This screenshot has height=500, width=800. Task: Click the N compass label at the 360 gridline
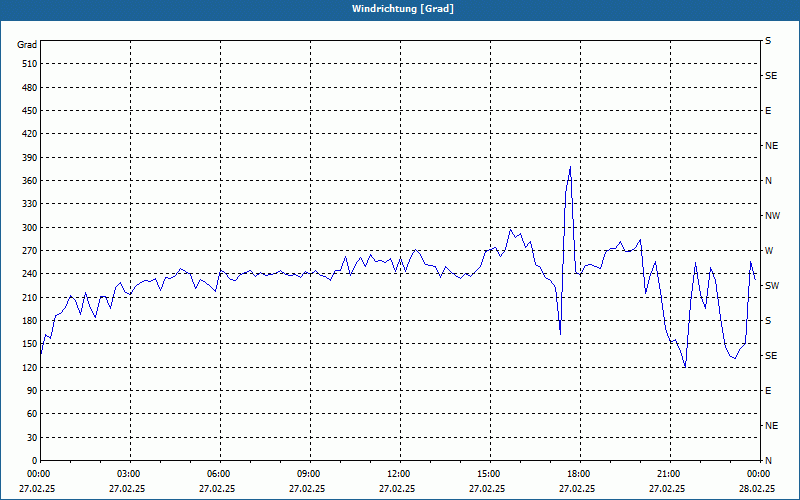tap(768, 181)
